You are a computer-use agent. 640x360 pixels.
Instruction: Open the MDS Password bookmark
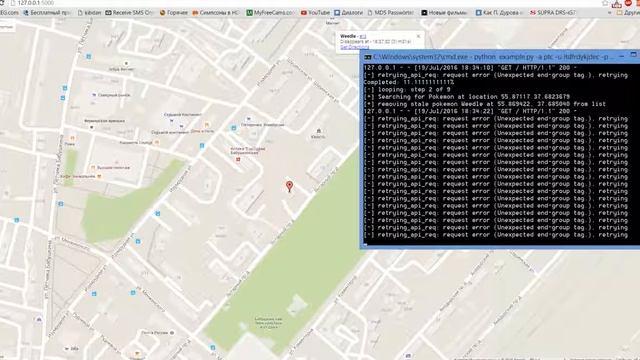(x=391, y=13)
